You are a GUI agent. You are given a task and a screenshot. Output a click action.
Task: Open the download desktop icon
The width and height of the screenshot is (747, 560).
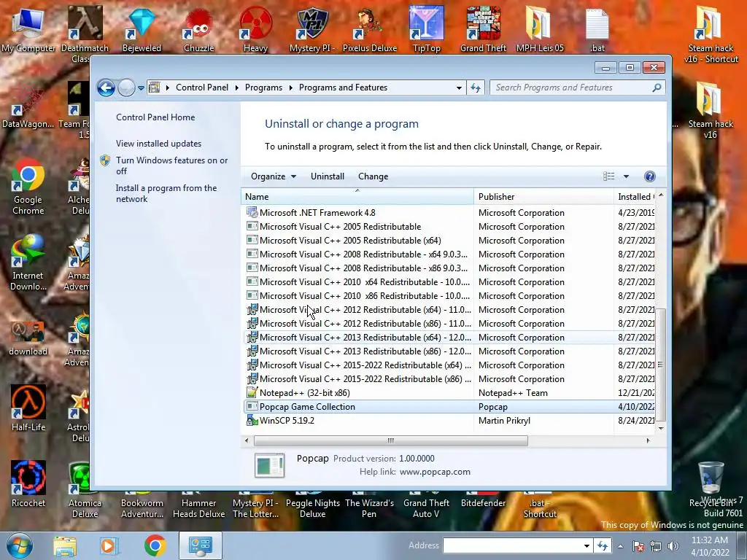coord(28,338)
